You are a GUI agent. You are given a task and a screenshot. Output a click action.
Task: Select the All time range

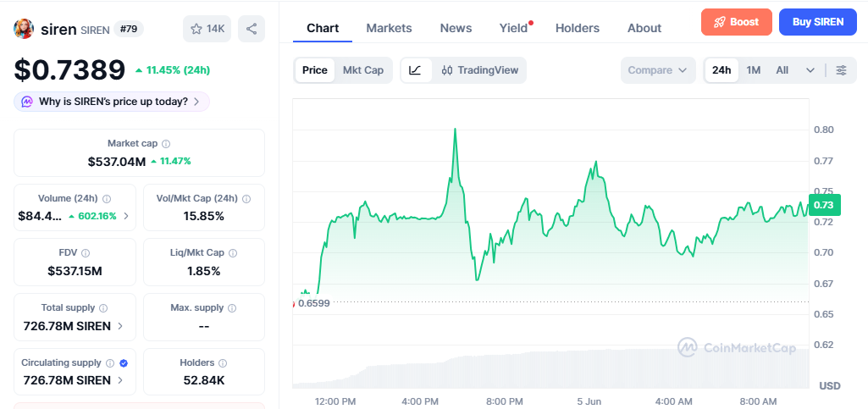coord(782,70)
